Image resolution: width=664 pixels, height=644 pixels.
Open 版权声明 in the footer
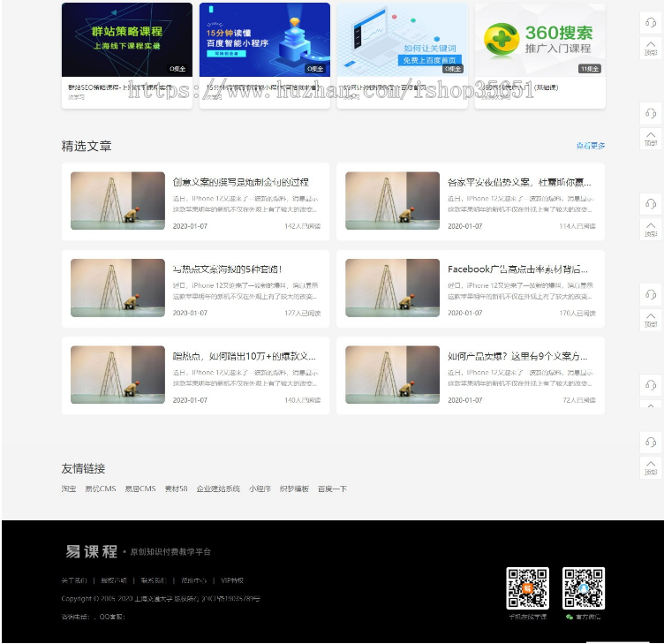tap(114, 580)
